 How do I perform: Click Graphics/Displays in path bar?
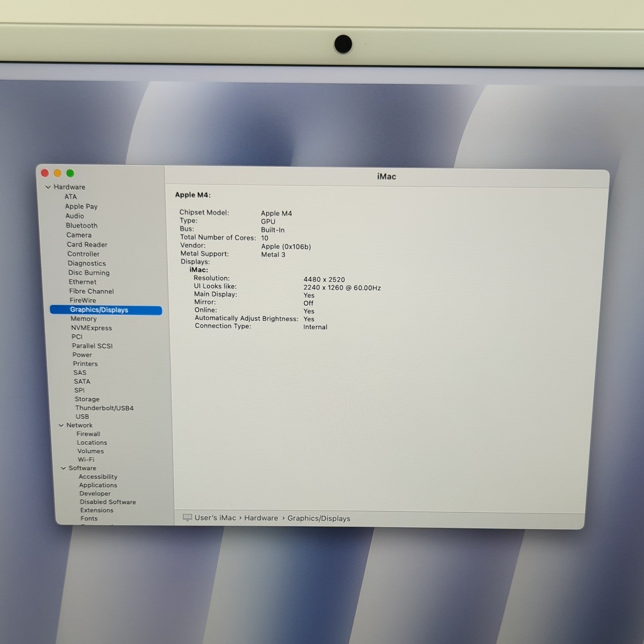click(319, 519)
